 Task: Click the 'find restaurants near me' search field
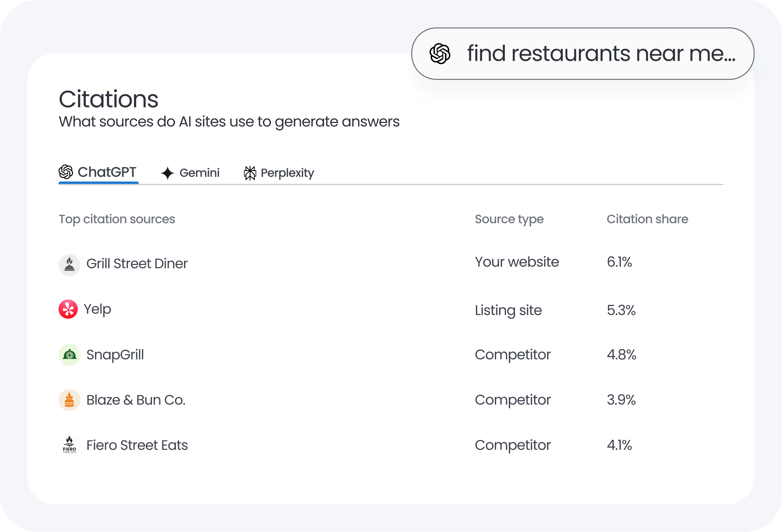601,54
